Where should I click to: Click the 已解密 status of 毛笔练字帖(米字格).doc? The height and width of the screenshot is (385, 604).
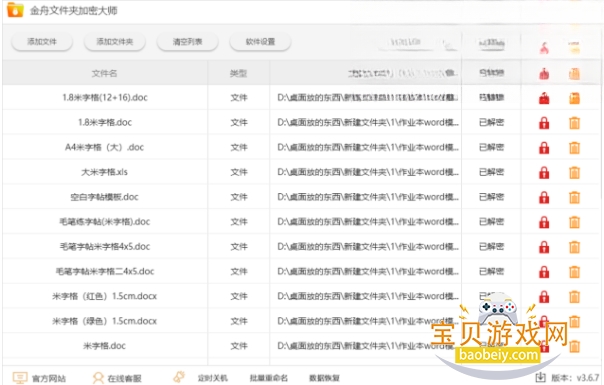click(x=492, y=222)
